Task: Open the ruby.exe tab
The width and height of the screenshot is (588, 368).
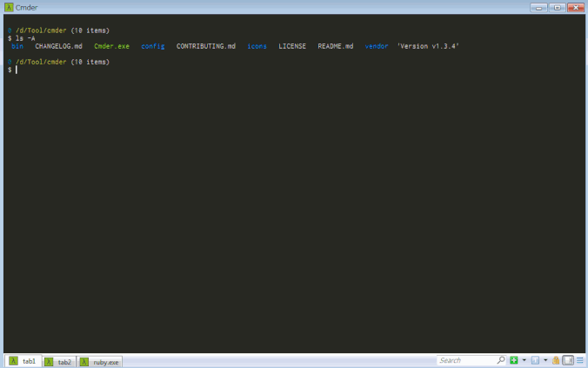Action: point(100,362)
